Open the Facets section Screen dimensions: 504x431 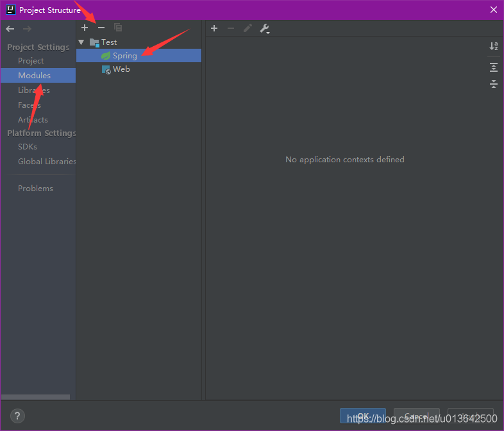(x=29, y=105)
